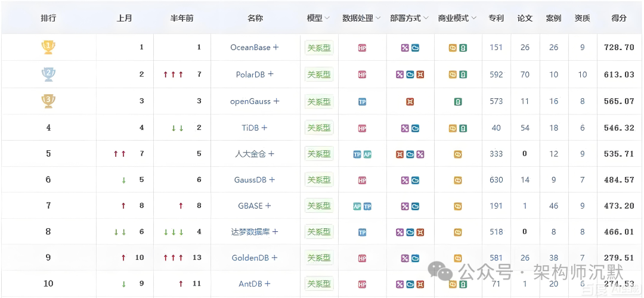Click the TP icon in the openGauss row
The height and width of the screenshot is (298, 644).
click(x=363, y=101)
